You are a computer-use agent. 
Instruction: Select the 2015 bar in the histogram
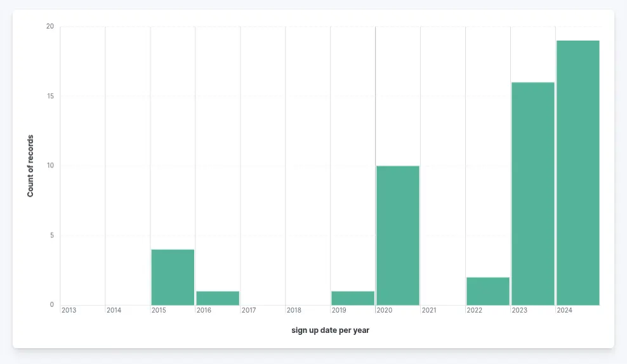(x=173, y=277)
